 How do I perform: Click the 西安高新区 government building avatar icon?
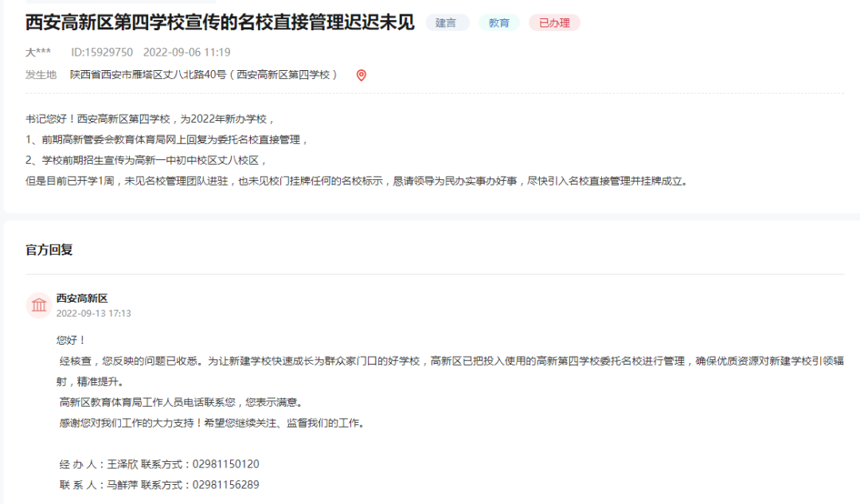pyautogui.click(x=39, y=305)
